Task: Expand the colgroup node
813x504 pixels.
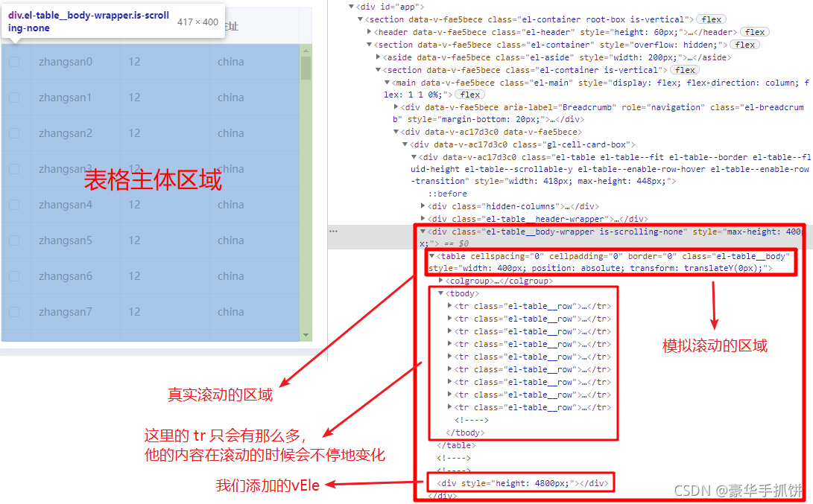Action: [x=440, y=281]
